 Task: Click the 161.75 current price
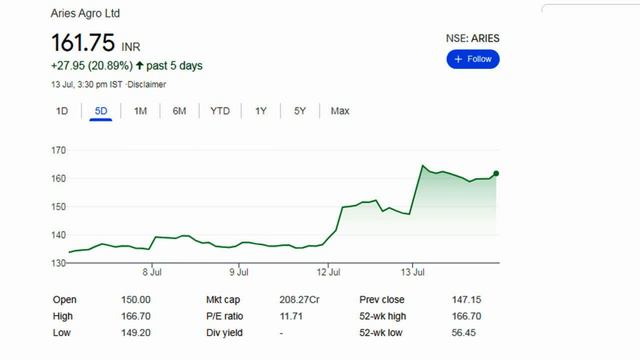tap(83, 42)
